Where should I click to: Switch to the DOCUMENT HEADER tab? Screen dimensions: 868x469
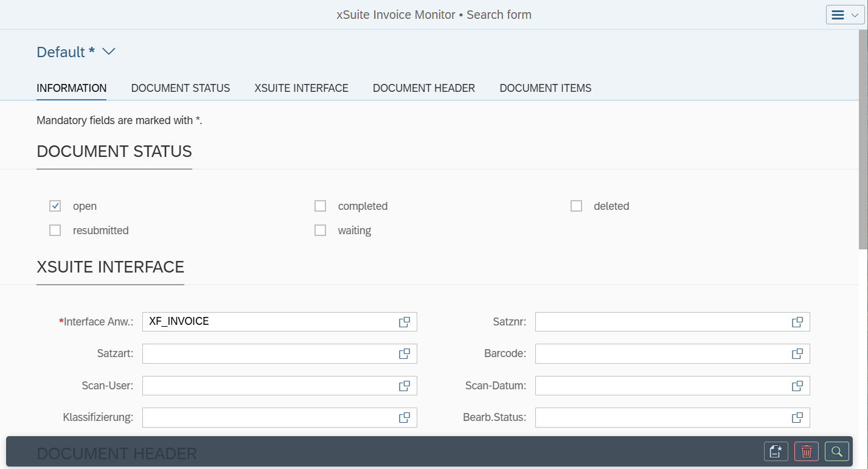click(x=423, y=88)
